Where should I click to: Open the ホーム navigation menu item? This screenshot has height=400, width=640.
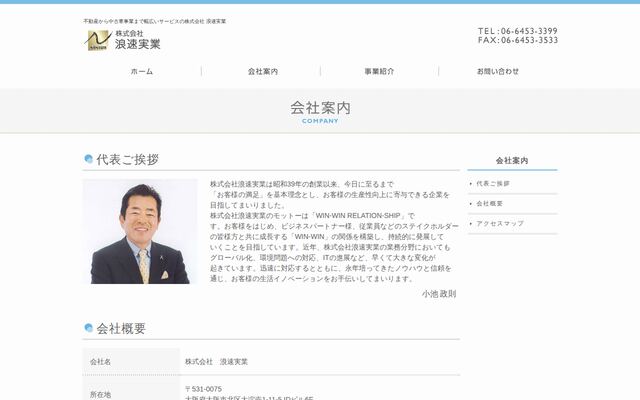tap(142, 71)
